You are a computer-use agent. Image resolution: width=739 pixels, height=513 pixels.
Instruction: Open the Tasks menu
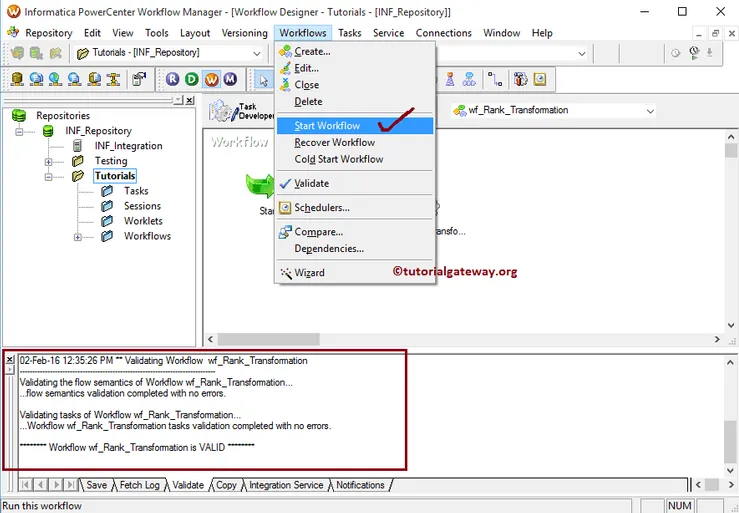point(350,33)
